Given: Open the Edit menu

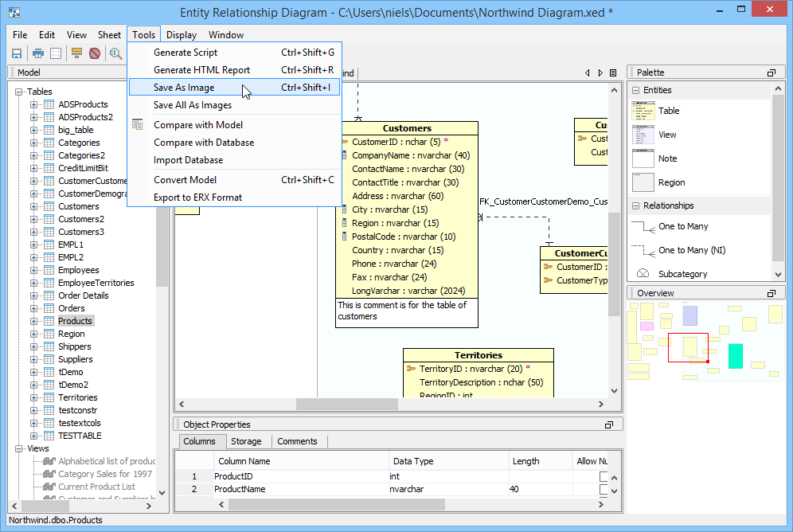Looking at the screenshot, I should [47, 35].
